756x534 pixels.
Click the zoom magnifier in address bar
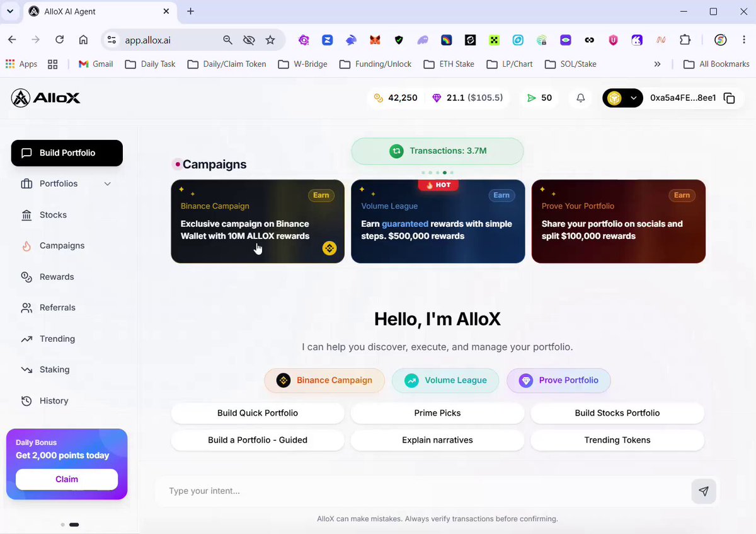tap(228, 40)
